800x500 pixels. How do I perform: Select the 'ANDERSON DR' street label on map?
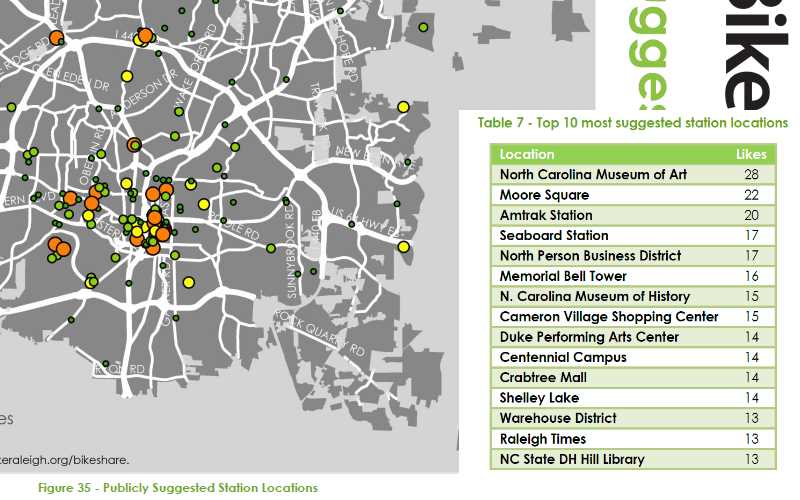146,91
